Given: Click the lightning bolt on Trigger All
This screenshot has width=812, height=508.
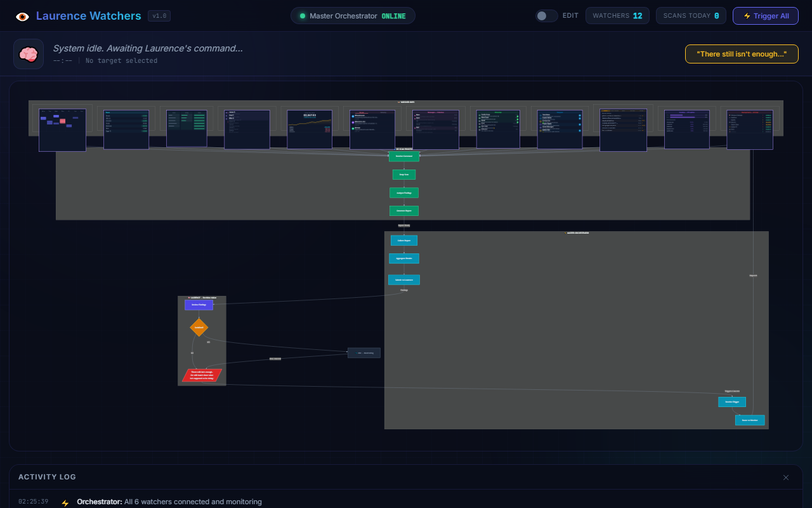Looking at the screenshot, I should pyautogui.click(x=747, y=16).
